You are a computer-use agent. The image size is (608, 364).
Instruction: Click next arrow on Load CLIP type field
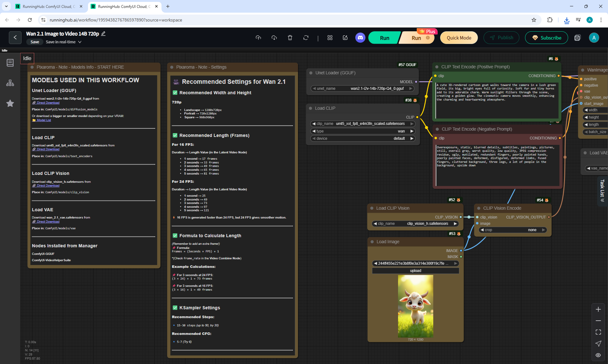coord(412,131)
